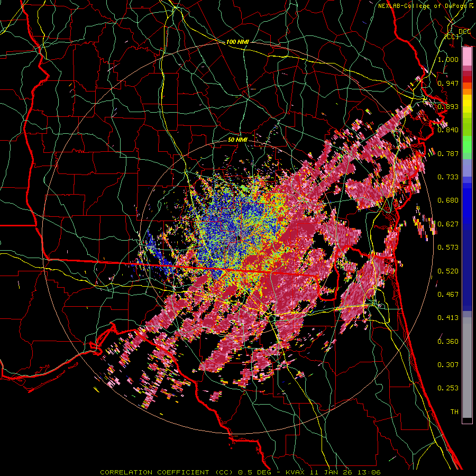Pick the light pink swatch beside 1.000
The image size is (476, 476).
[x=467, y=57]
